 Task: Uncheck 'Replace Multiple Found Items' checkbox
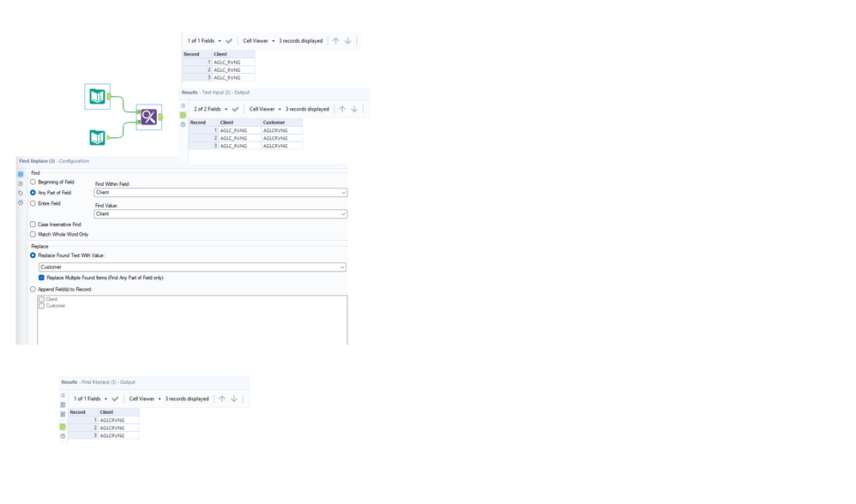pos(41,278)
